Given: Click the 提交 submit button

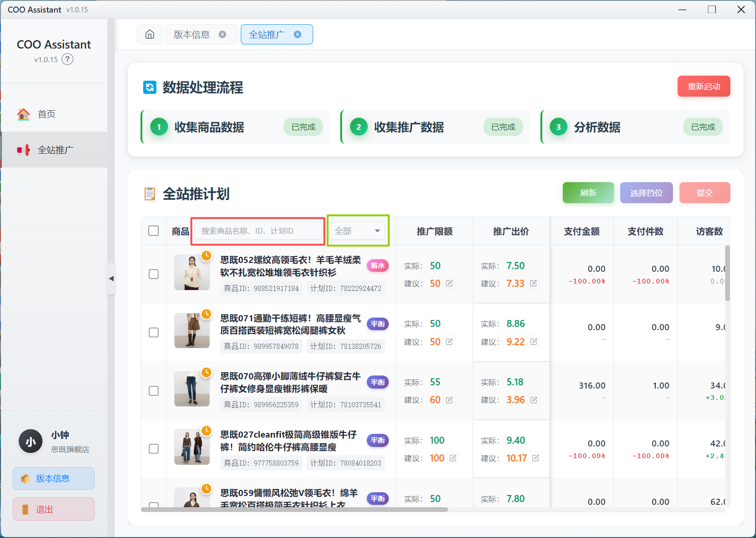Looking at the screenshot, I should click(705, 192).
